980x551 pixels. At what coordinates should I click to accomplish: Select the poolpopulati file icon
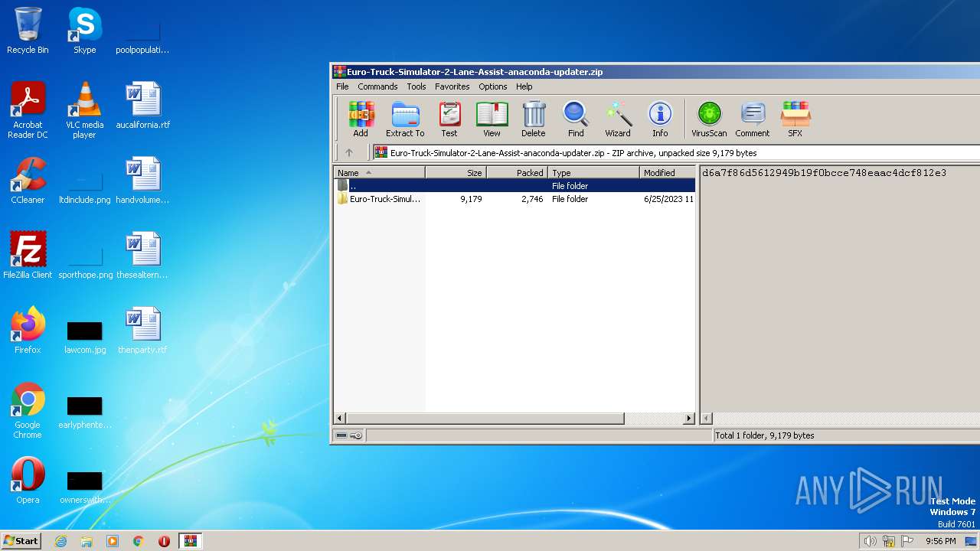pyautogui.click(x=142, y=37)
